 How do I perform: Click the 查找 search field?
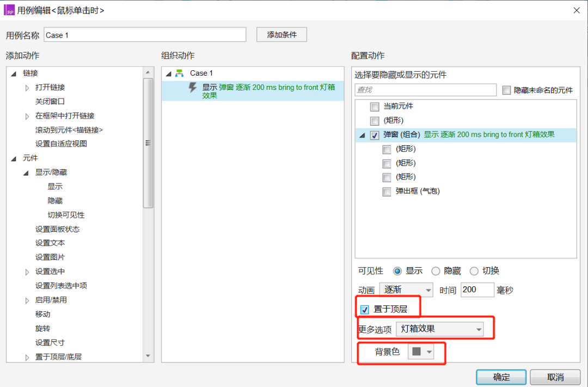point(425,90)
